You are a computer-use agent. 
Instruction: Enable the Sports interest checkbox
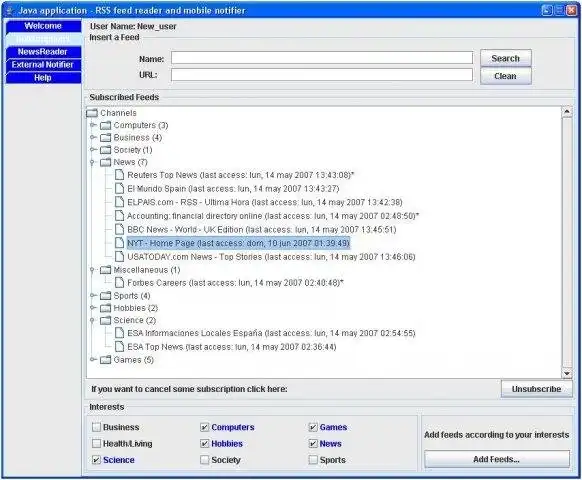pos(313,460)
